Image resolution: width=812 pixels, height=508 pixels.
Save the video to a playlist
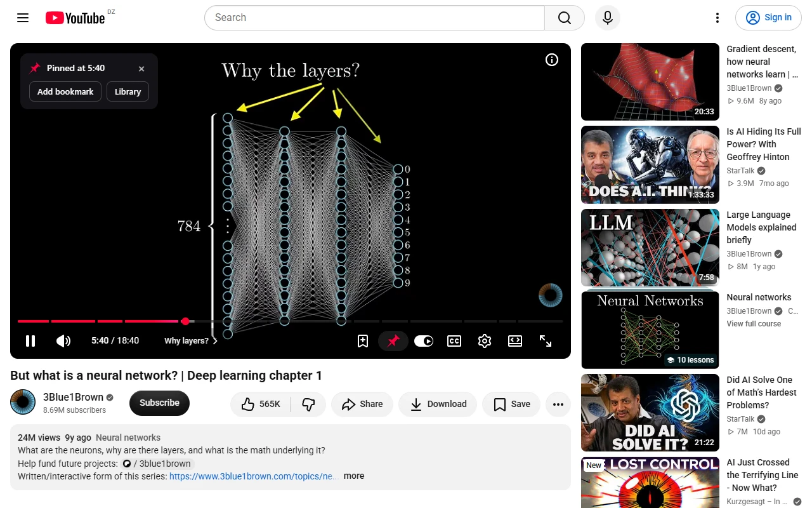pos(511,404)
